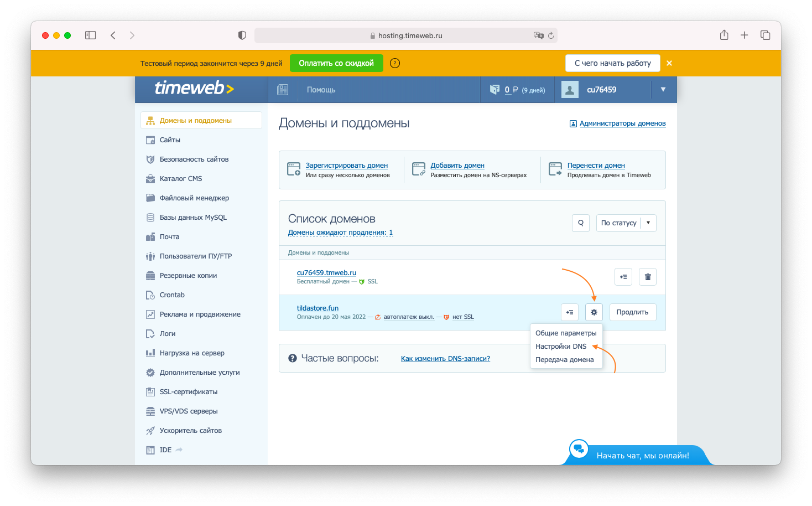Click the Продлить button

pyautogui.click(x=633, y=312)
